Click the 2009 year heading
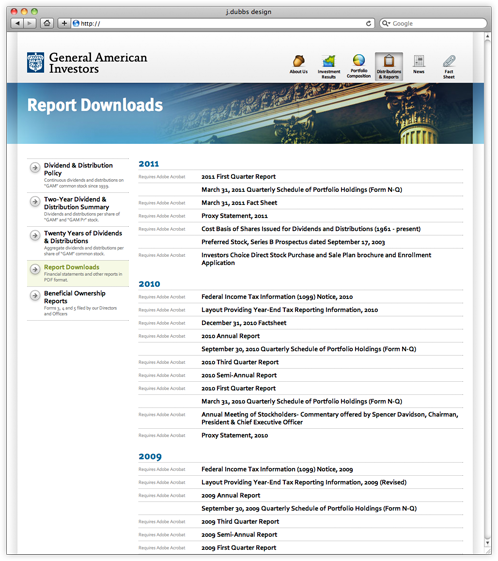This screenshot has width=498, height=561. 150,457
